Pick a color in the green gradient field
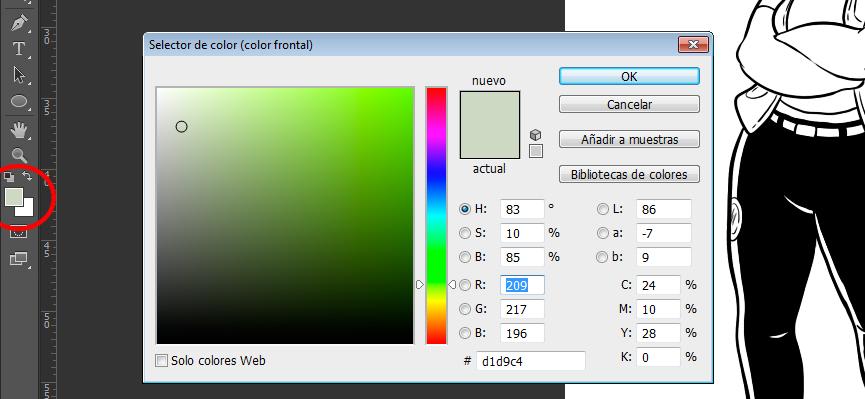 285,215
